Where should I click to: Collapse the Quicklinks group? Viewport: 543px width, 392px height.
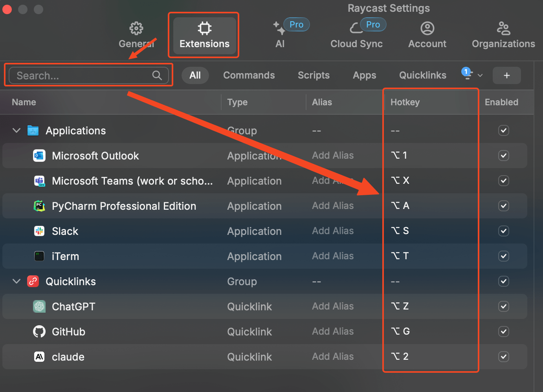[x=16, y=281]
